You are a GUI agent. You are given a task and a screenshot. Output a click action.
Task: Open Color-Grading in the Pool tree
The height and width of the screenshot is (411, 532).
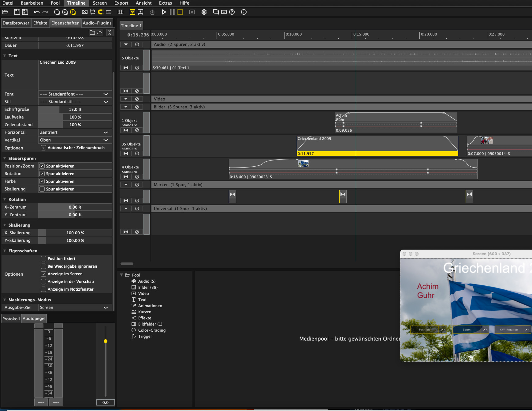point(152,330)
